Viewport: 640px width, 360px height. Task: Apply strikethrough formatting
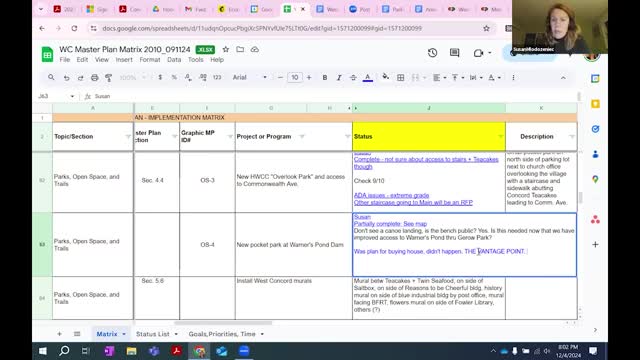click(x=353, y=78)
